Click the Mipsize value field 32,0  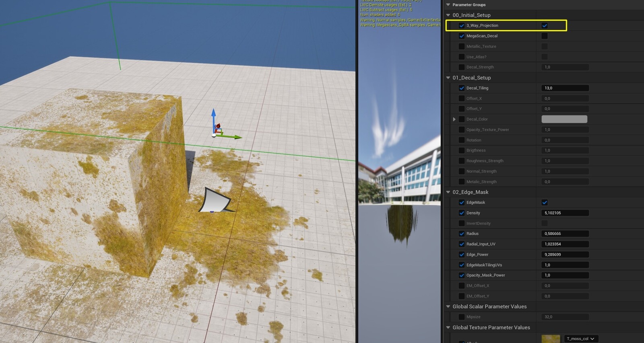point(565,317)
